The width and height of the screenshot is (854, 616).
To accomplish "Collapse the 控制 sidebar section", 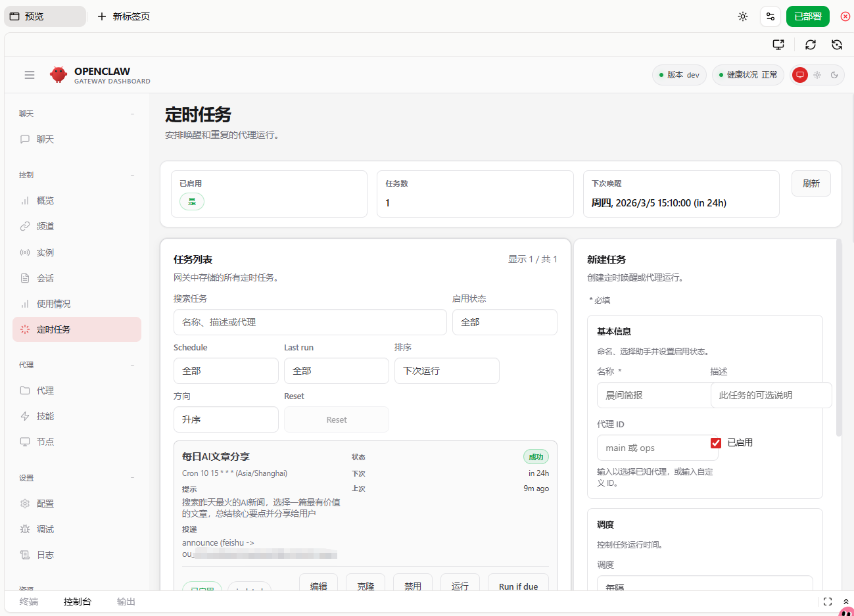I will tap(132, 175).
